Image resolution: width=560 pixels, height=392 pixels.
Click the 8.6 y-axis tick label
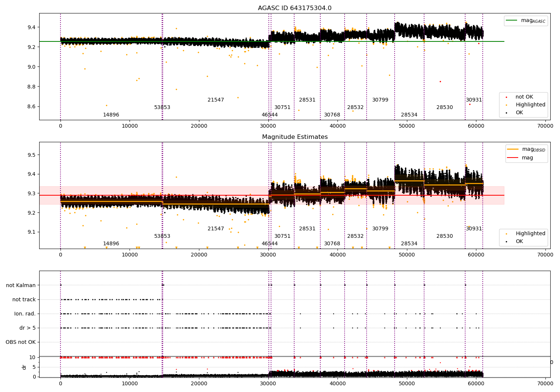pos(31,106)
